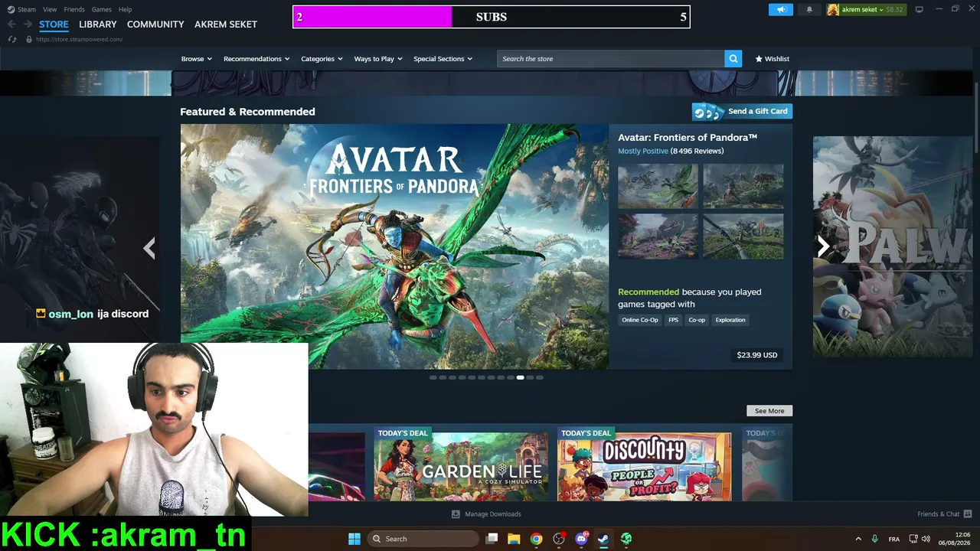Click the FPS tag
This screenshot has width=980, height=551.
[x=674, y=320]
